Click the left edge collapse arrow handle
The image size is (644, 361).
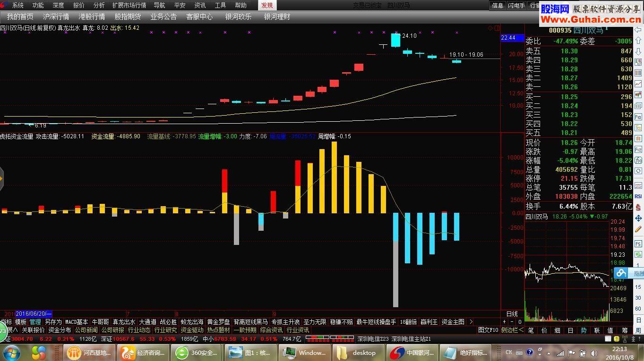(x=1, y=179)
